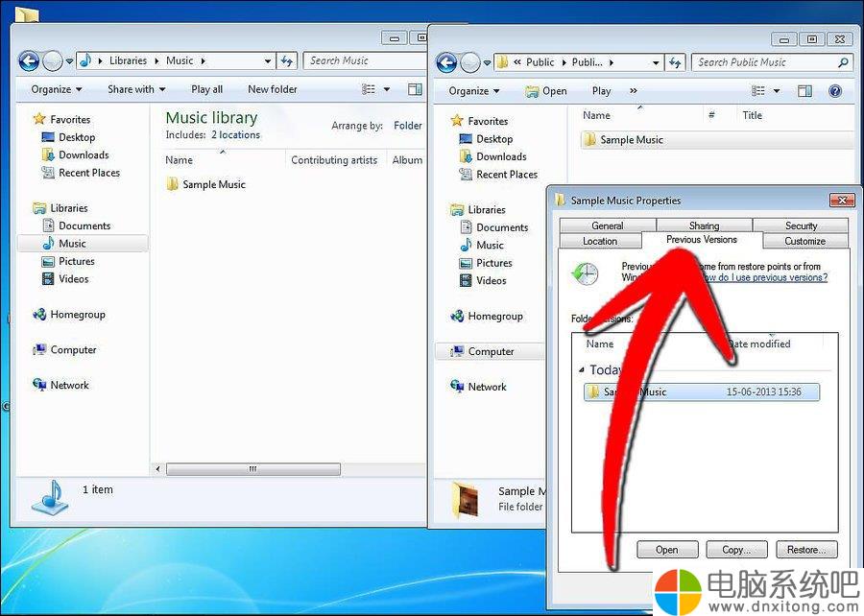
Task: Click horizontal scrollbar in Music library window
Action: (252, 469)
